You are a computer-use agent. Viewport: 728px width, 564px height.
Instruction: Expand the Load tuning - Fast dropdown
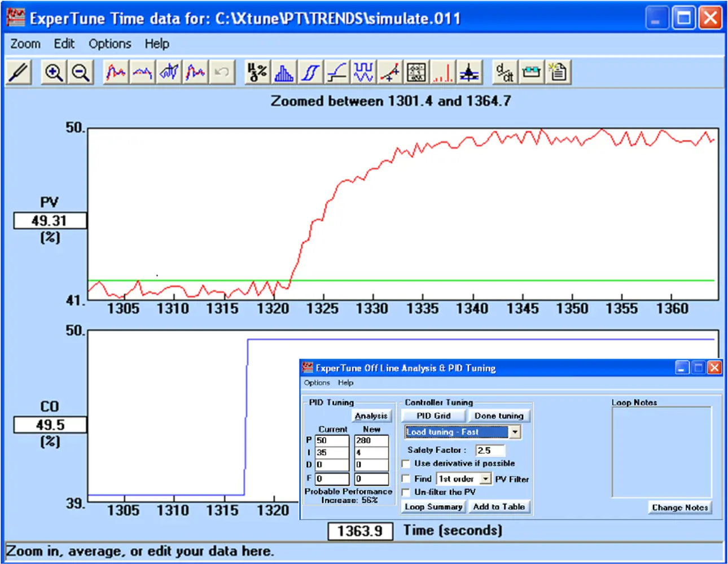click(515, 432)
